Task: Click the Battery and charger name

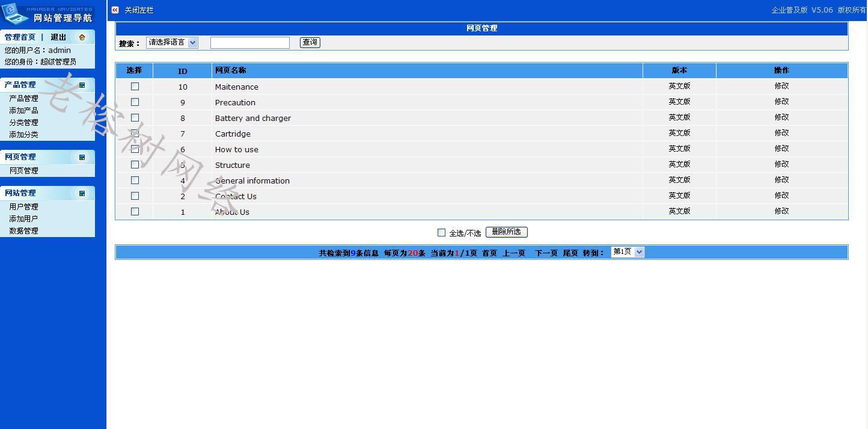Action: [253, 119]
